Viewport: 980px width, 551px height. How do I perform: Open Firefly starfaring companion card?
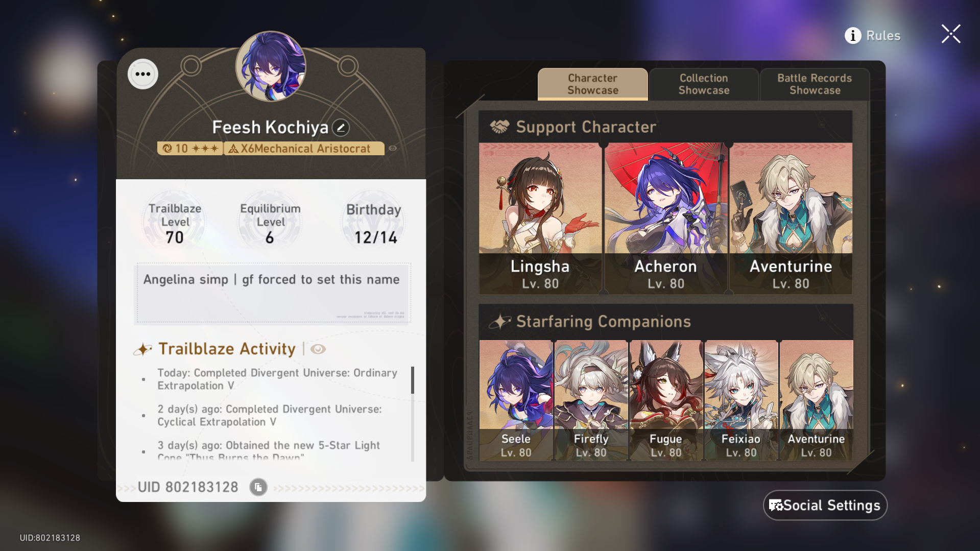pos(591,401)
